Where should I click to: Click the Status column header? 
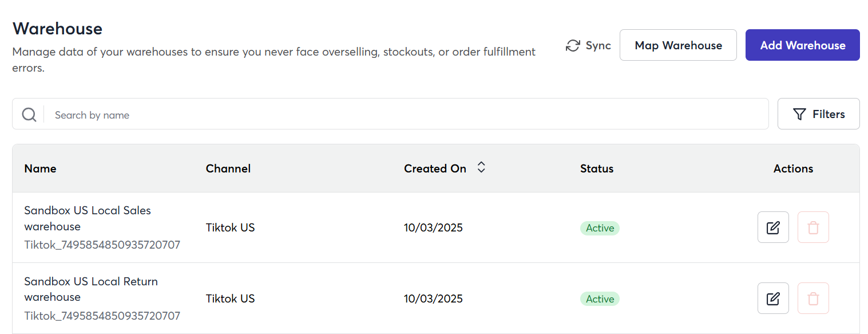point(597,168)
